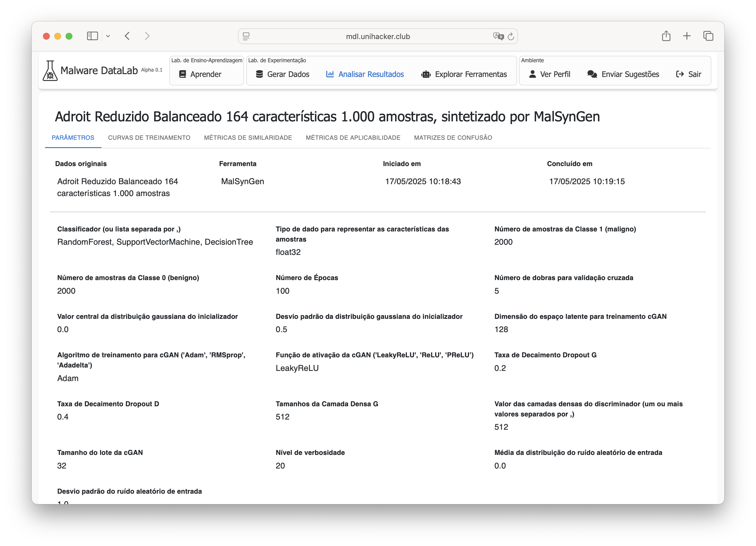Open the MÉTRICAS DE SIMILARIDADE tab
The height and width of the screenshot is (546, 756).
point(248,137)
